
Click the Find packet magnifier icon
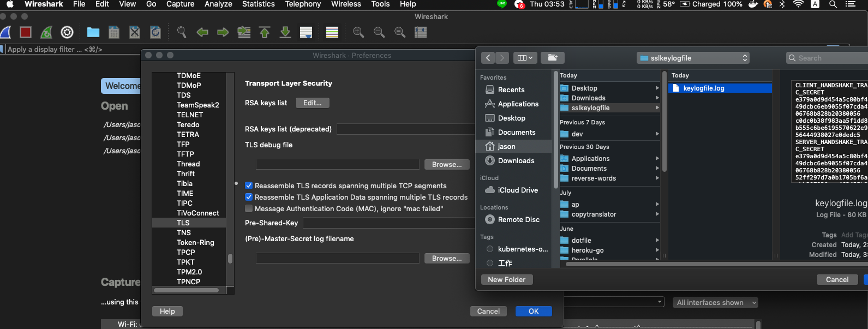182,32
